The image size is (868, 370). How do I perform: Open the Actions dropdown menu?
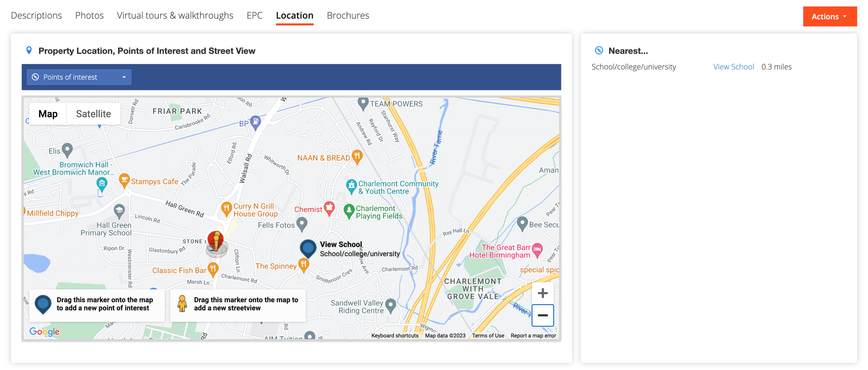(x=830, y=17)
